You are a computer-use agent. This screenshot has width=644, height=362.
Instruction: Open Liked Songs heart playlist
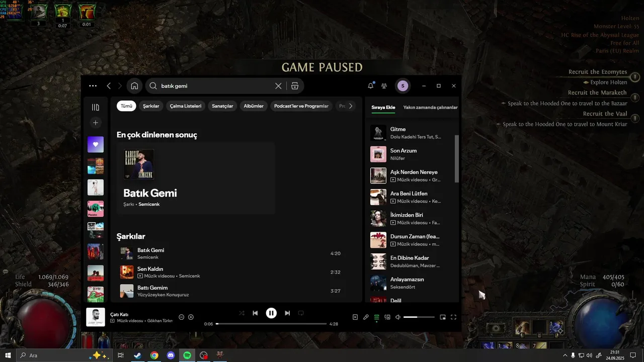coord(96,144)
